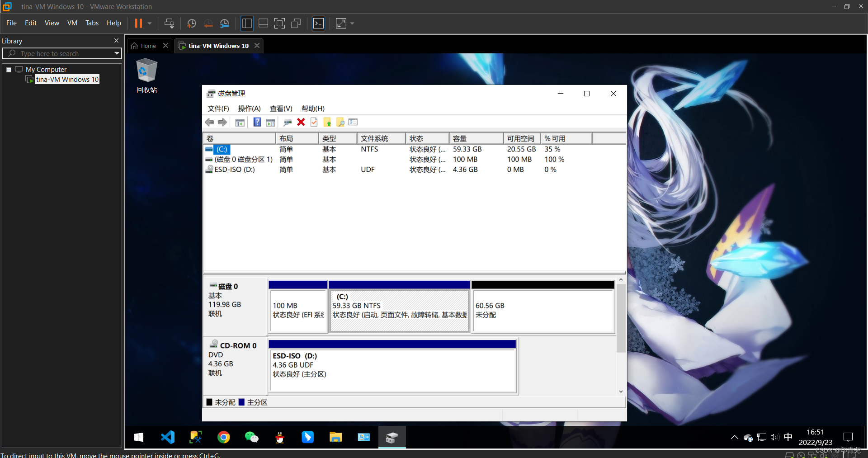Toggle the library sidebar view
Viewport: 868px width, 458px height.
coord(247,23)
